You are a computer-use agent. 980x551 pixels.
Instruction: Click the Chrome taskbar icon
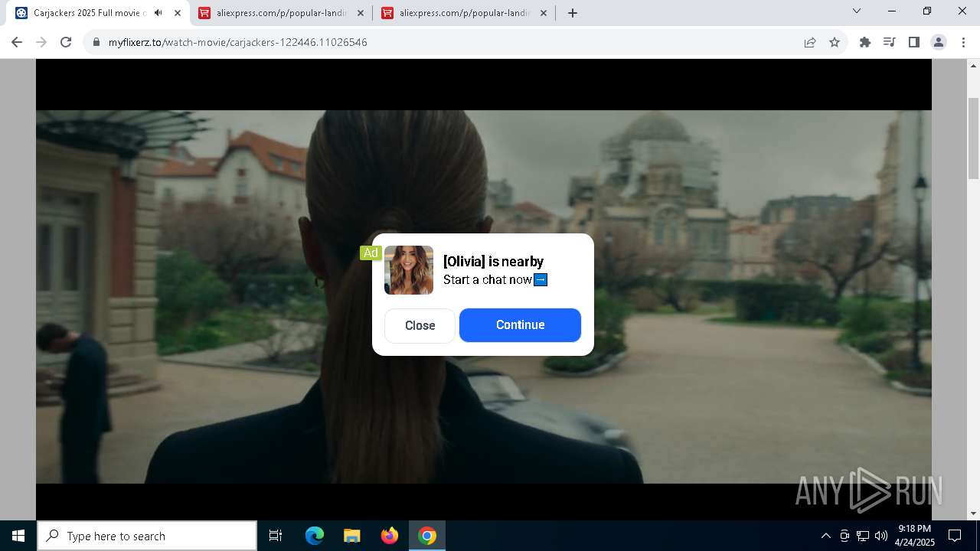(x=427, y=536)
